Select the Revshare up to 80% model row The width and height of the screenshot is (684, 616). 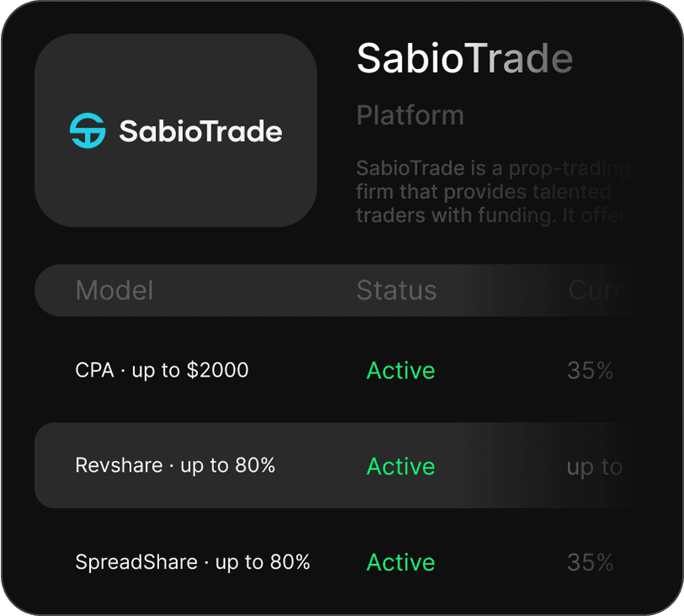[175, 466]
